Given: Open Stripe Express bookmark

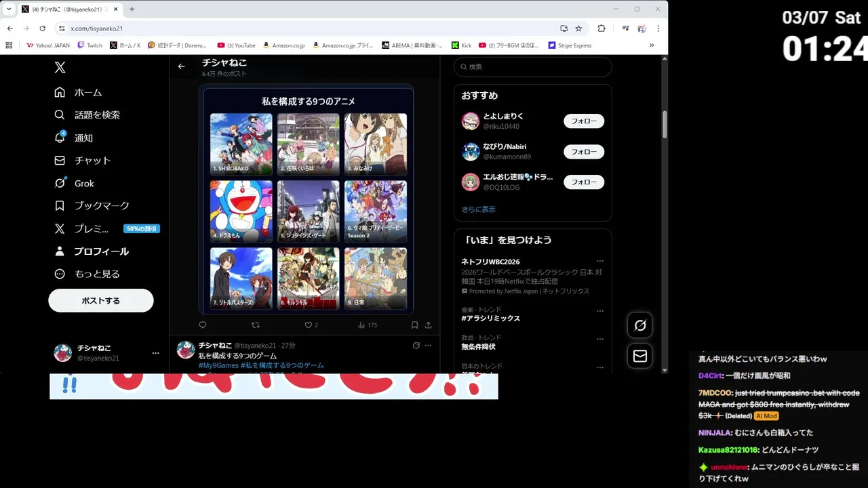Looking at the screenshot, I should [x=570, y=45].
